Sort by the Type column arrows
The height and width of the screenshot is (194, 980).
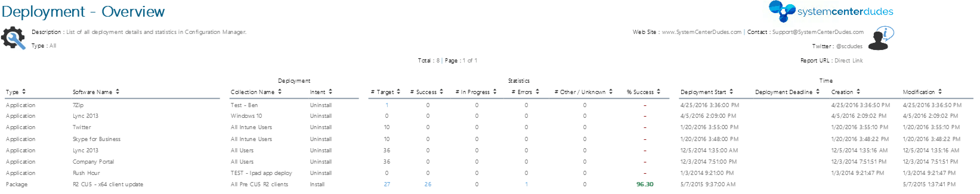pyautogui.click(x=24, y=91)
